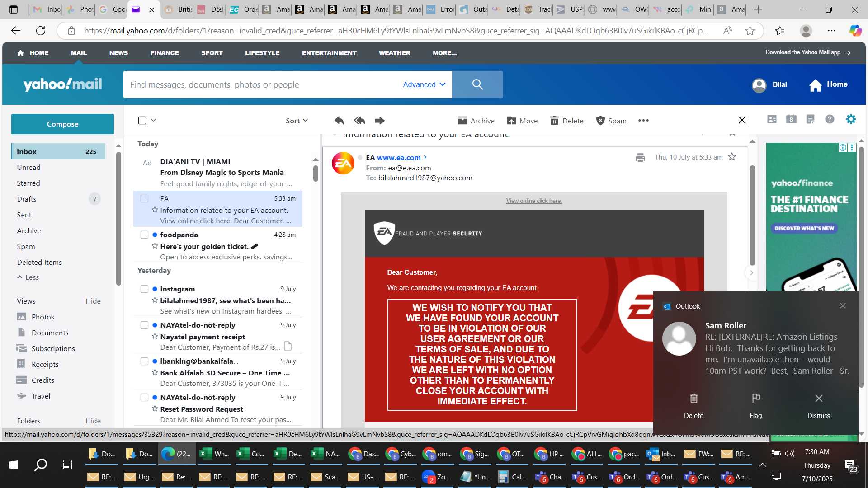Open the SPORT tab
The image size is (868, 488).
click(x=212, y=53)
